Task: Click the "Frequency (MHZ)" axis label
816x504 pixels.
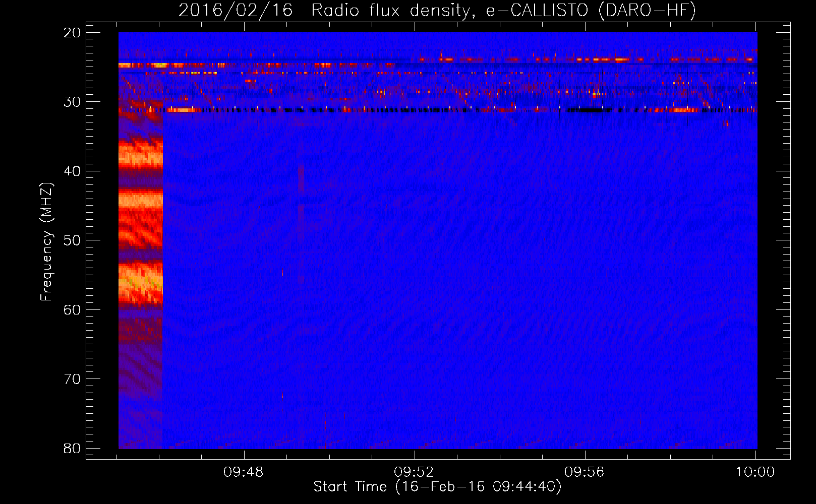Action: (46, 241)
